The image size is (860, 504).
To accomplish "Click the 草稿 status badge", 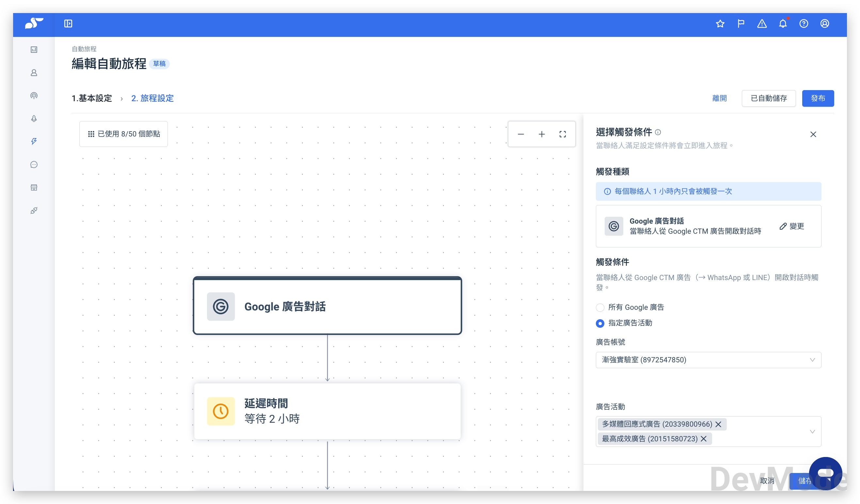I will click(x=159, y=64).
